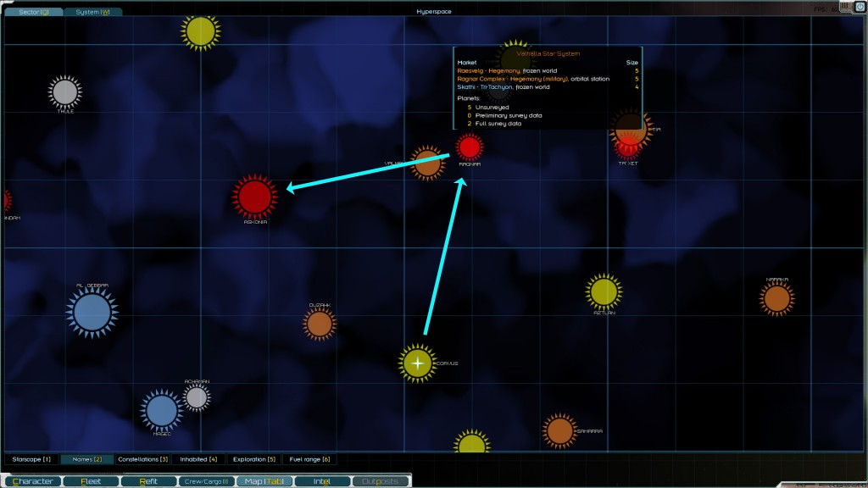Open the Fleet screen
Image resolution: width=868 pixels, height=488 pixels.
point(91,481)
